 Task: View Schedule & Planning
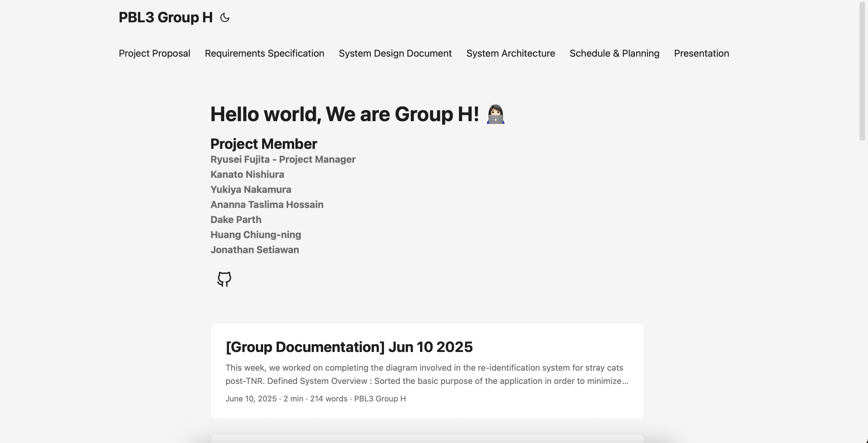(x=614, y=53)
